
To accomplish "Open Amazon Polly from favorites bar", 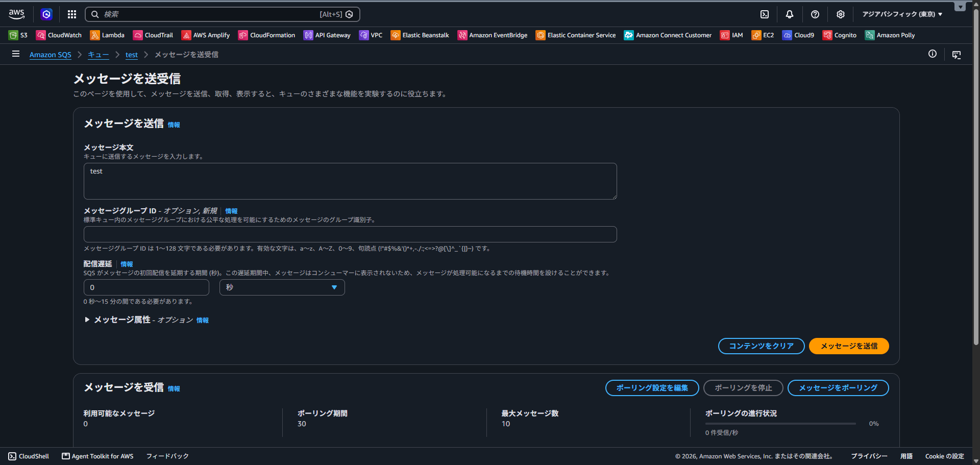I will [890, 35].
